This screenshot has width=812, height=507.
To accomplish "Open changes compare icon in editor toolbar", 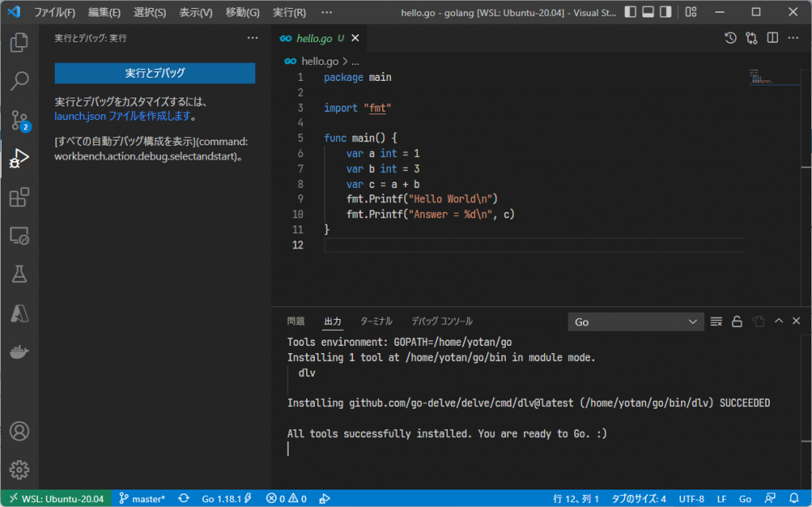I will pos(752,38).
